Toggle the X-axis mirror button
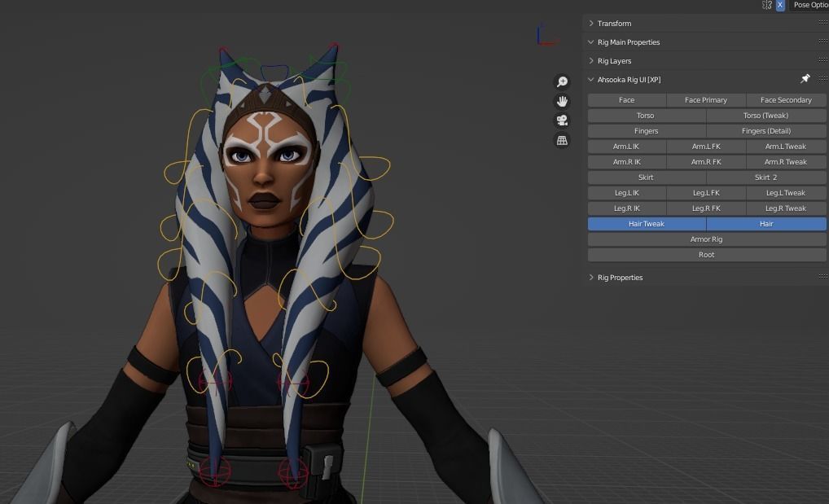This screenshot has width=829, height=504. click(780, 5)
